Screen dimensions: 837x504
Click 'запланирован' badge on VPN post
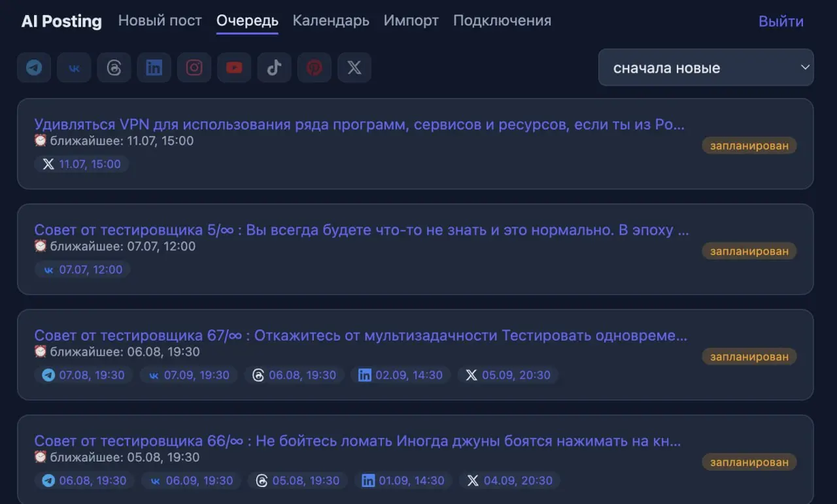(749, 145)
